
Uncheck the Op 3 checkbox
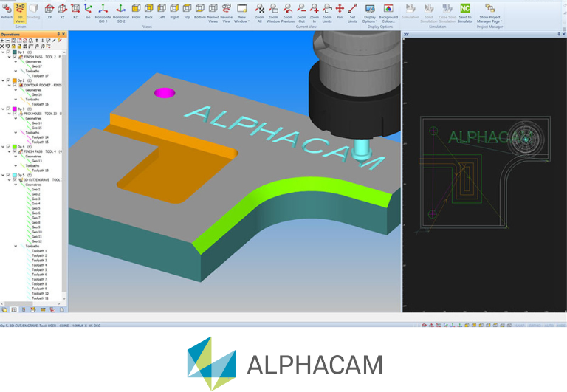click(x=8, y=109)
